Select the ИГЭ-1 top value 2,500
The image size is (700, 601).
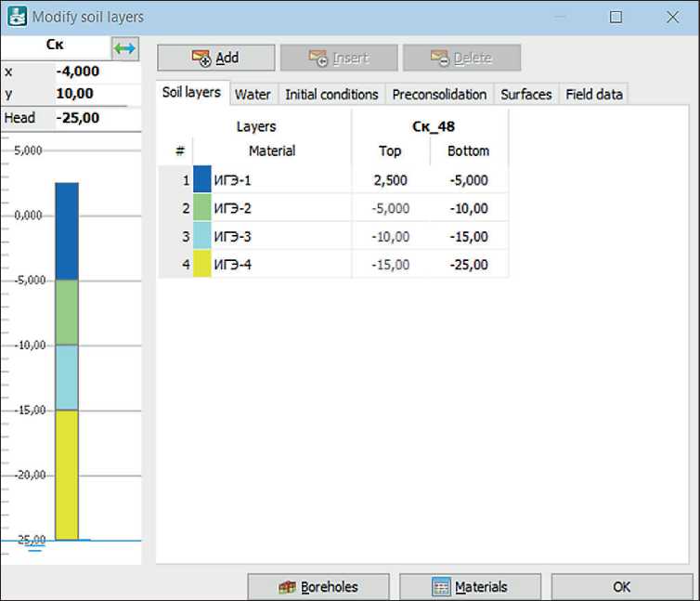click(x=390, y=180)
